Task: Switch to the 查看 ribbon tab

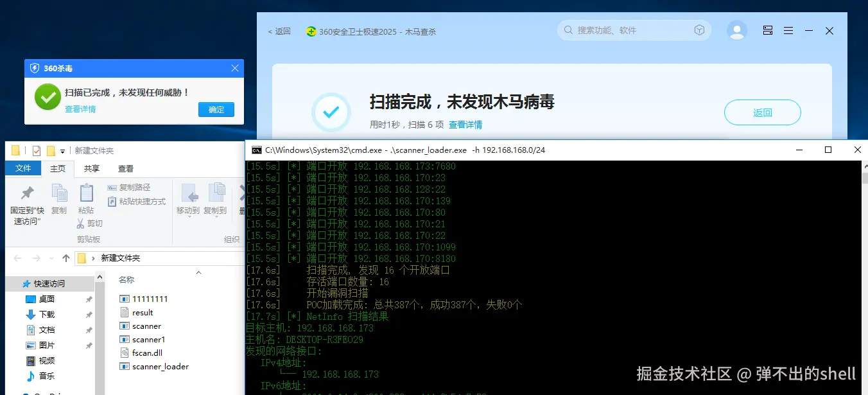Action: pos(126,168)
